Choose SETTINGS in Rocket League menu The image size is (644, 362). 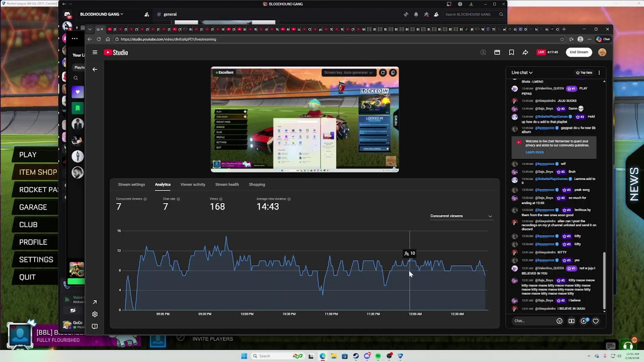(x=36, y=259)
